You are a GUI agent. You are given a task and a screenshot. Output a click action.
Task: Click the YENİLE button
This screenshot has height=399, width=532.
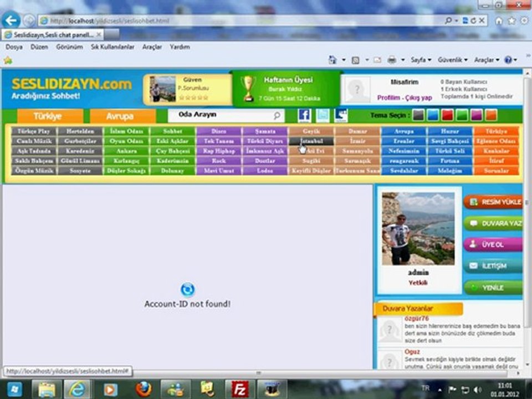pyautogui.click(x=493, y=288)
